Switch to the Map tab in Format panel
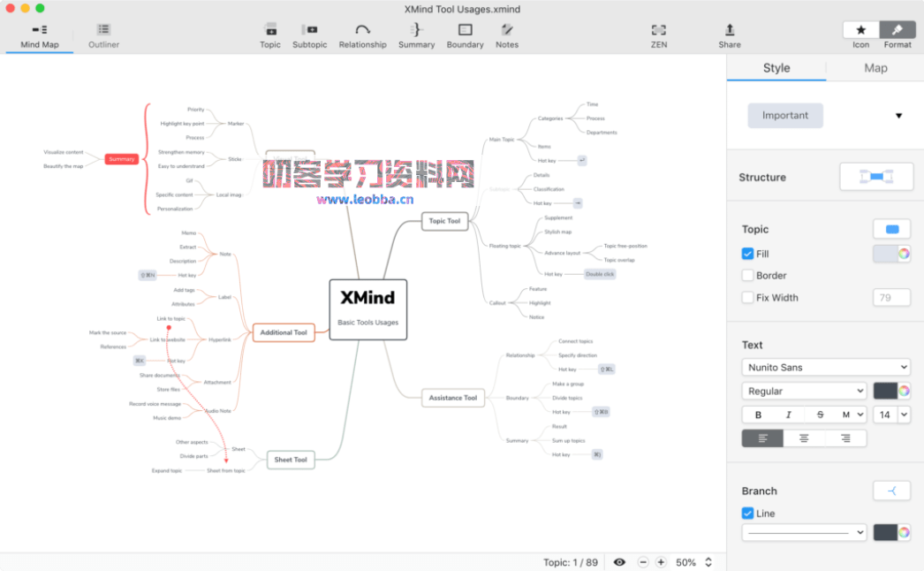The image size is (924, 571). tap(875, 67)
